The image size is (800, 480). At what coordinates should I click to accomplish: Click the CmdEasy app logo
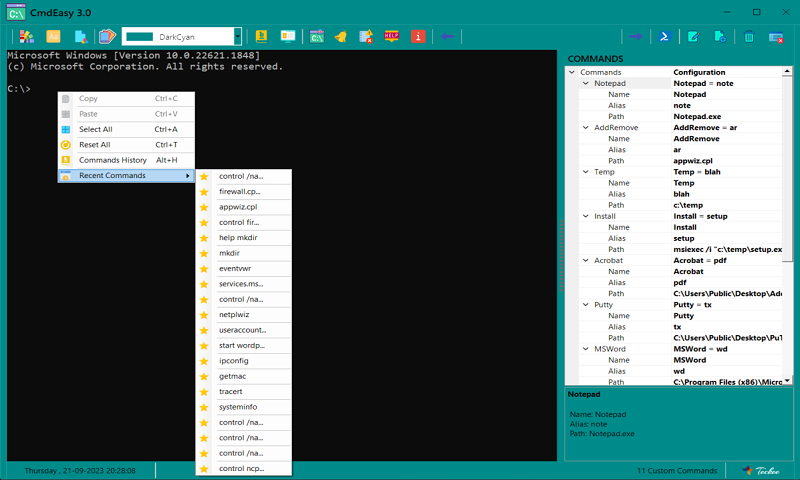16,13
